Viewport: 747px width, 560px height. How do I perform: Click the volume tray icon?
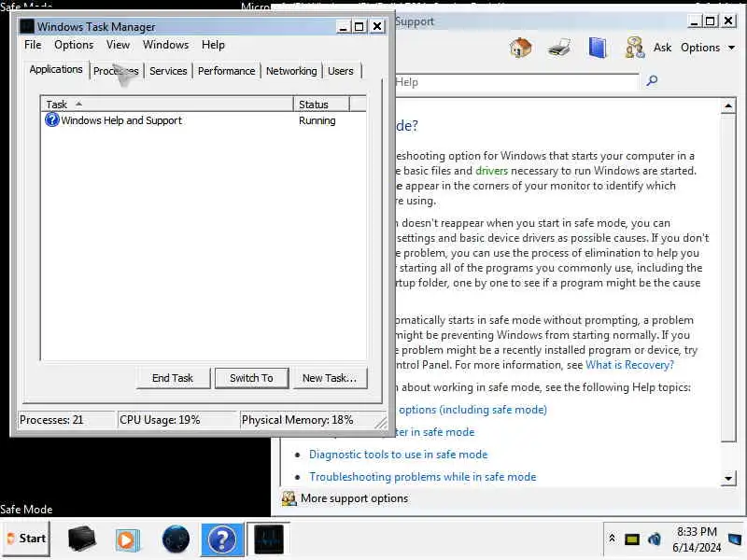[x=655, y=539]
